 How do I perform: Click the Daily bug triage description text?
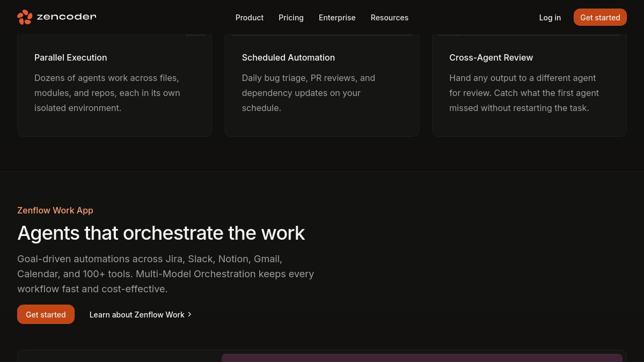(309, 93)
